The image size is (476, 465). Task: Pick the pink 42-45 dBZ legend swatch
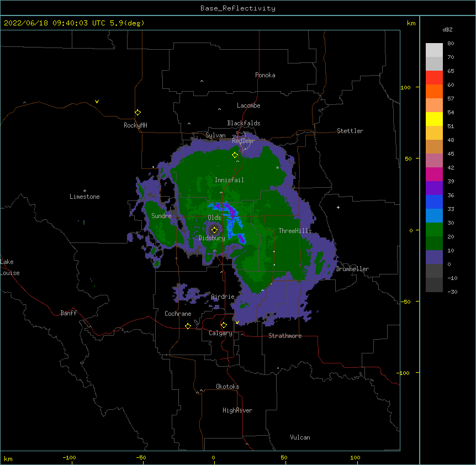pos(434,161)
